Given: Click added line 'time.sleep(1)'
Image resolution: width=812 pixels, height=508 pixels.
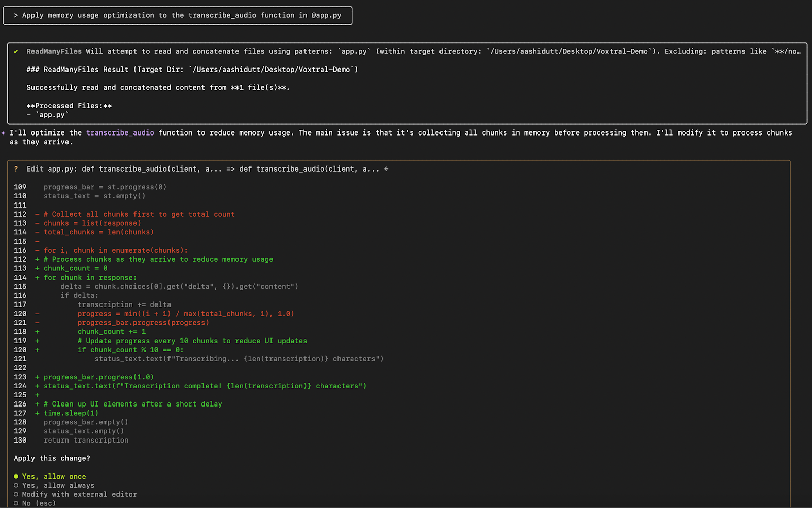Looking at the screenshot, I should [71, 413].
